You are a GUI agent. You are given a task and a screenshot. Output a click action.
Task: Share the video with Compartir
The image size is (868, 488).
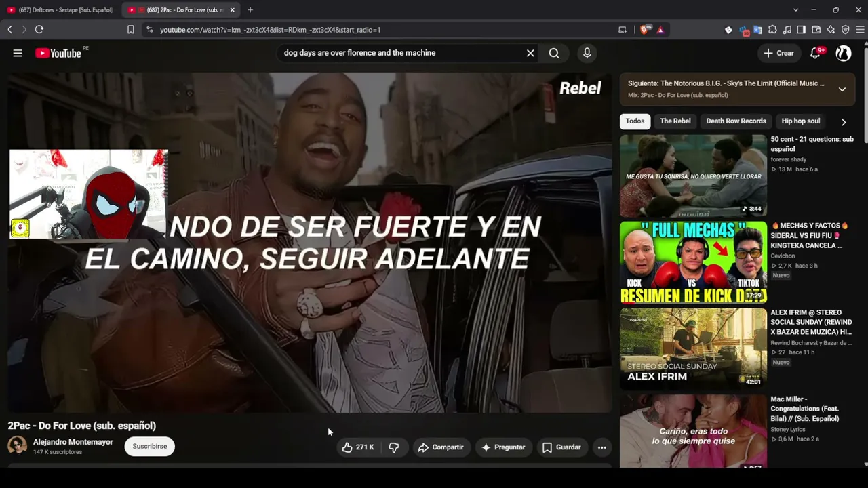coord(441,447)
